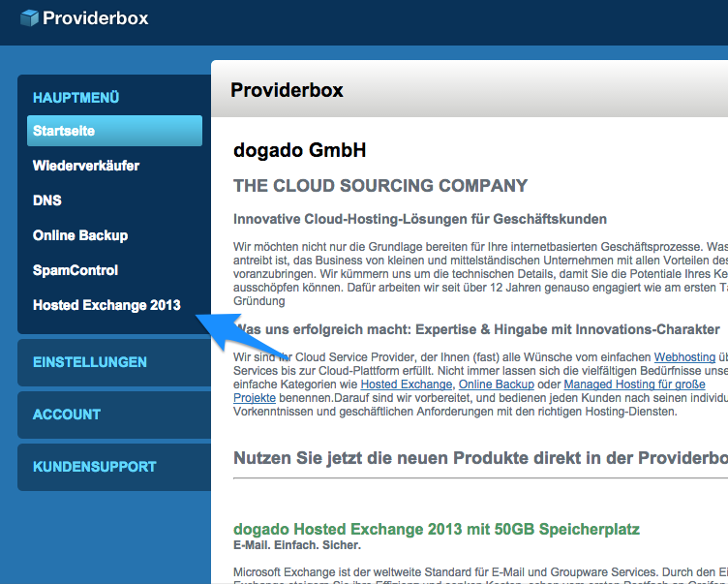The image size is (728, 584).
Task: Open the Wiederverkäufer menu item
Action: (86, 166)
